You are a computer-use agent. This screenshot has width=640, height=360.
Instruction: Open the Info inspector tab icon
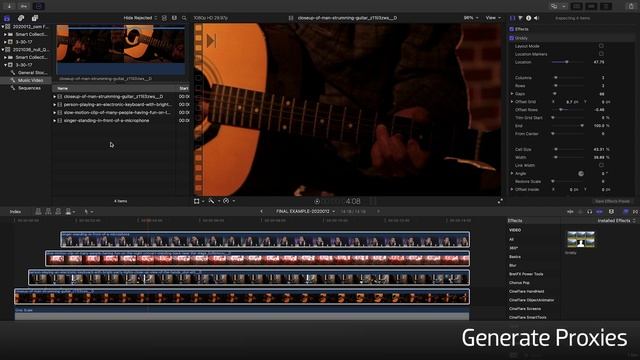click(529, 18)
